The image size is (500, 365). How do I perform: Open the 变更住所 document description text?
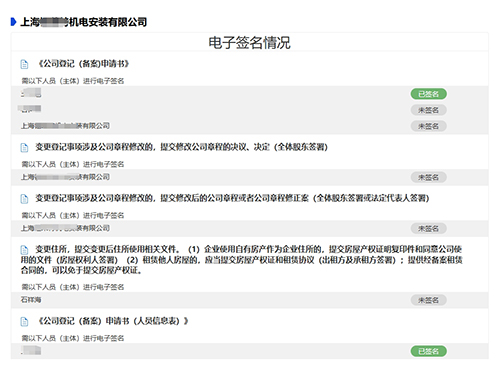[242, 260]
